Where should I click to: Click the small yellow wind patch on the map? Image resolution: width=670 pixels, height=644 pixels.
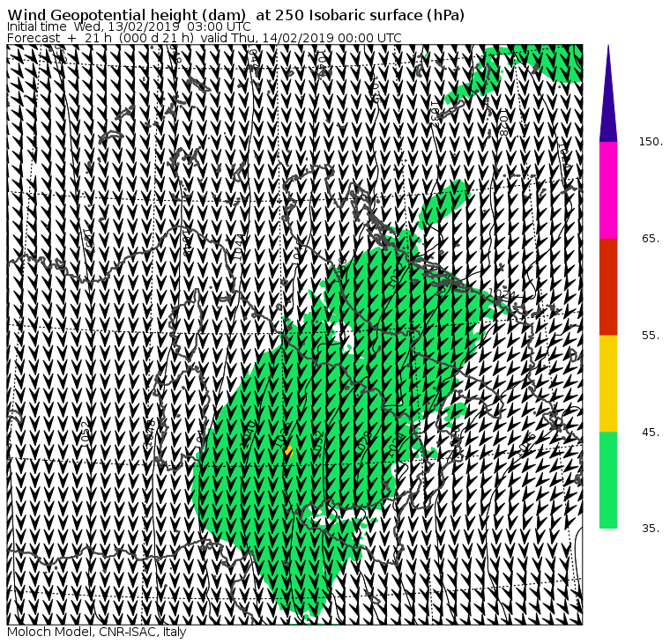[x=289, y=451]
